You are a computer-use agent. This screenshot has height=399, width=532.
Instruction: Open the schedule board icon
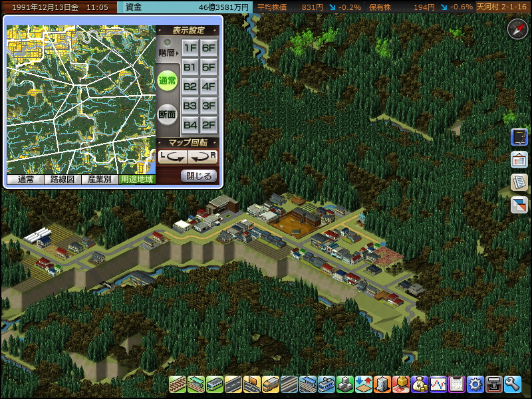pos(519,160)
